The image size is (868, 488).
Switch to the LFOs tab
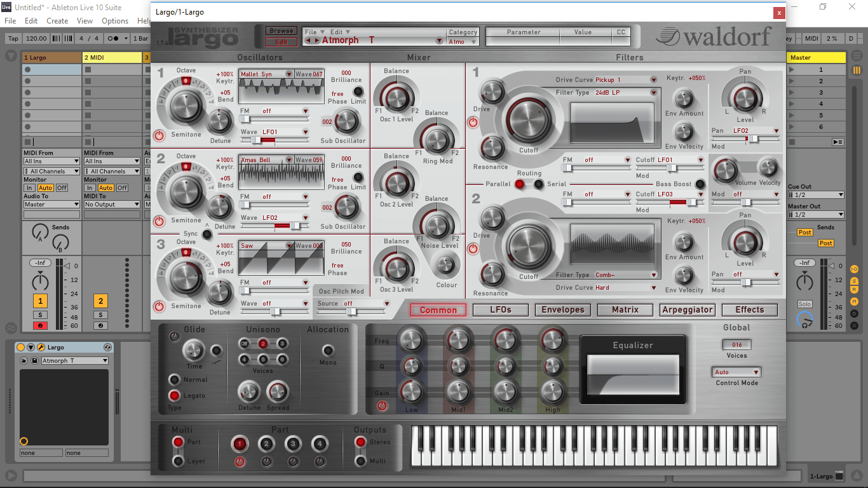tap(500, 310)
